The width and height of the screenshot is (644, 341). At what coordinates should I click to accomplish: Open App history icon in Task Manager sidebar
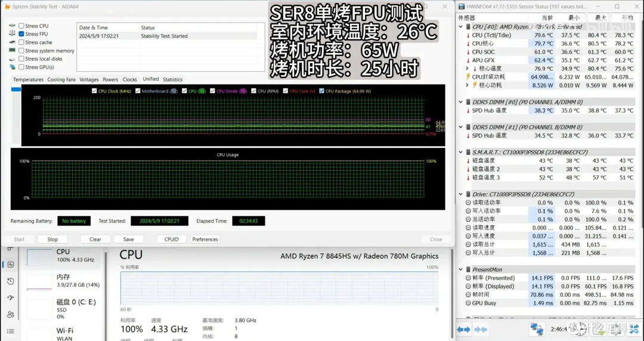tap(11, 281)
